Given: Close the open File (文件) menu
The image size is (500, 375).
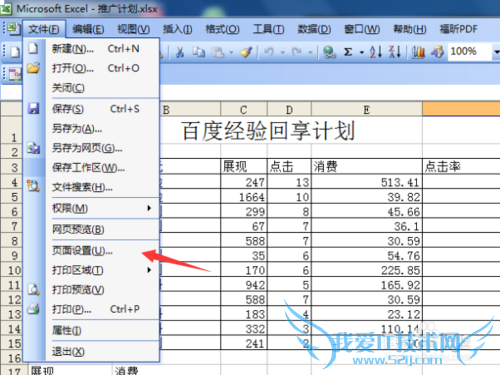Looking at the screenshot, I should point(44,29).
